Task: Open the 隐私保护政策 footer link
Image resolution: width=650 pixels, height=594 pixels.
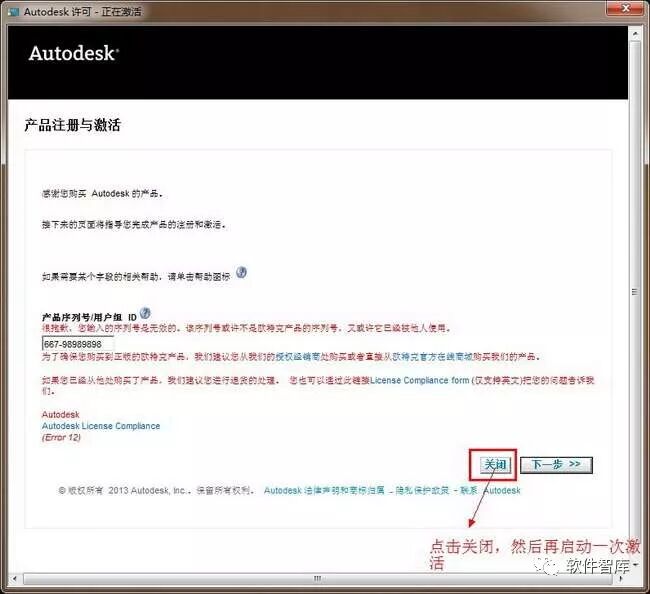Action: 422,490
